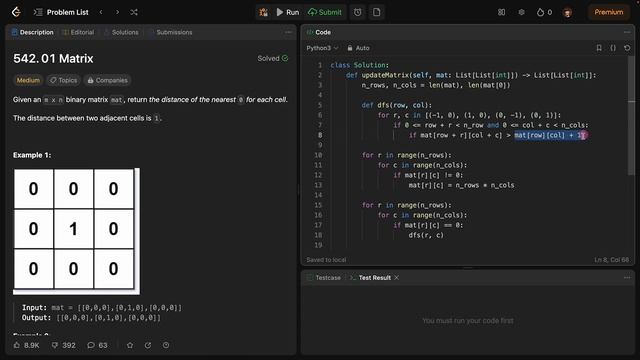Add problem to favorites star icon
640x360 pixels.
tap(130, 345)
